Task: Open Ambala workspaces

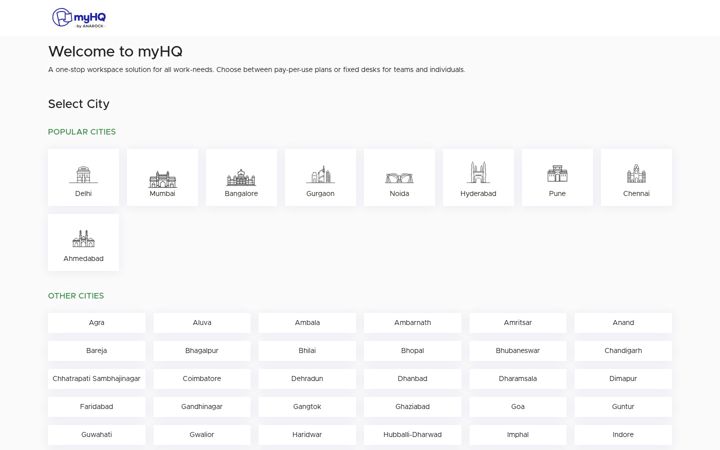Action: (307, 323)
